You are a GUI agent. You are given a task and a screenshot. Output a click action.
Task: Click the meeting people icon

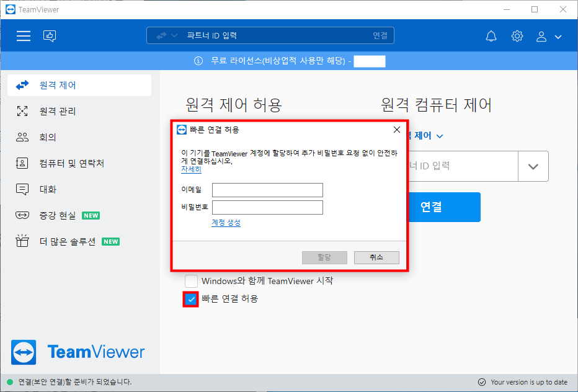pyautogui.click(x=22, y=137)
